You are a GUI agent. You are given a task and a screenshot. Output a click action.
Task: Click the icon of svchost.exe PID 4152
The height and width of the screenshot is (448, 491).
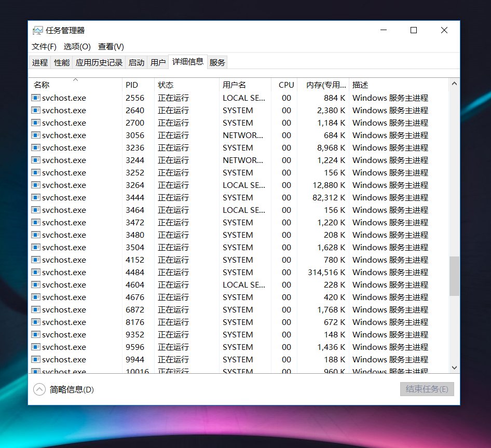point(36,260)
